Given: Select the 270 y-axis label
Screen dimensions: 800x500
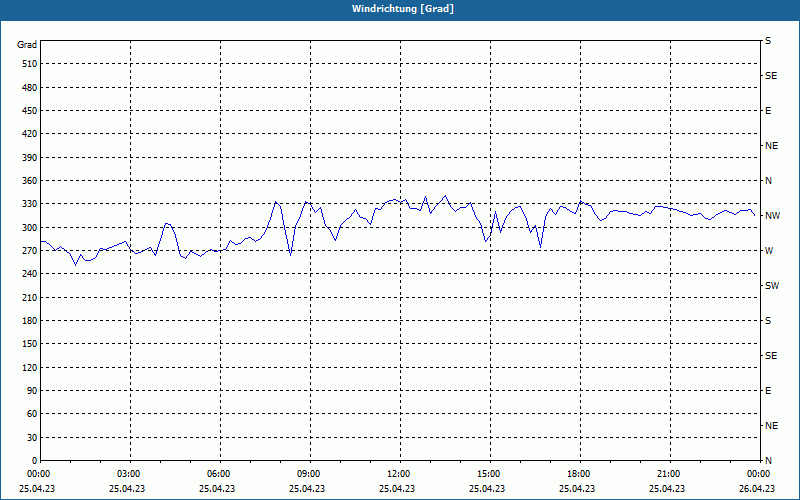Looking at the screenshot, I should click(x=30, y=251).
